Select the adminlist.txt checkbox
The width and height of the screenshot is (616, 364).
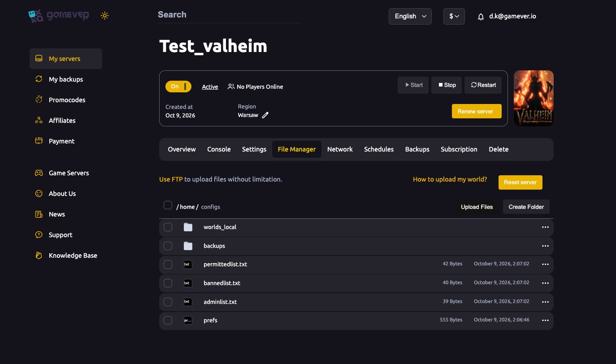coord(168,302)
